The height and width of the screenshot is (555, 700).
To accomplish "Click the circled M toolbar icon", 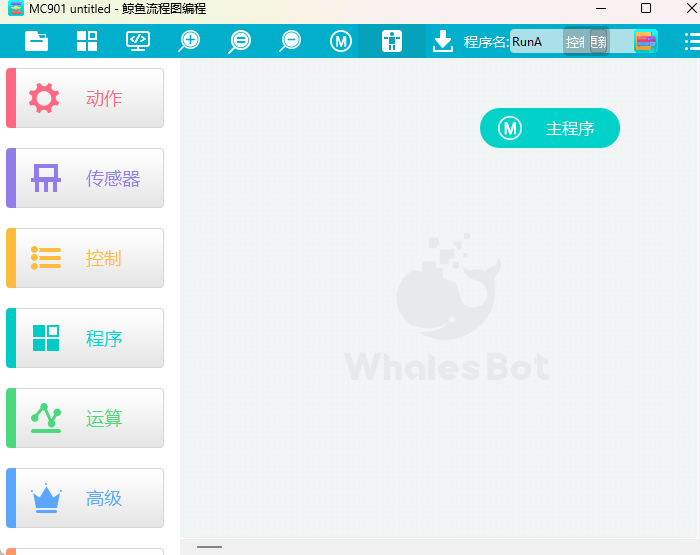I will (x=341, y=42).
